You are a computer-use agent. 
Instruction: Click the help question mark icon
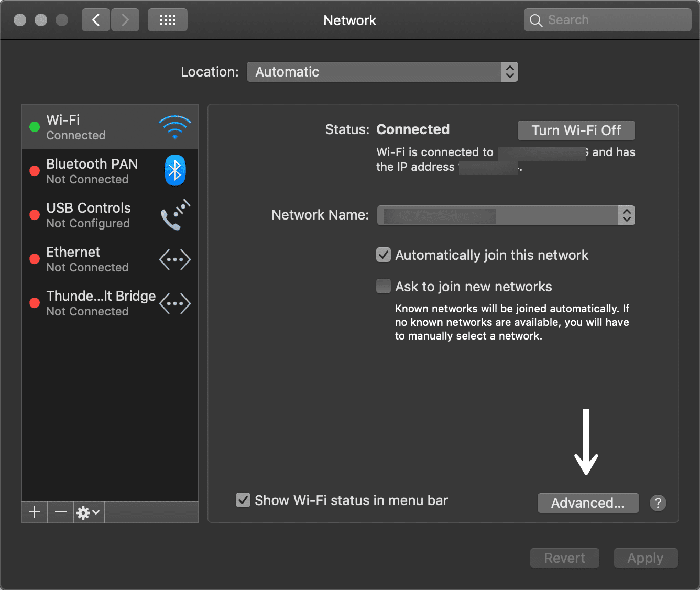(658, 503)
